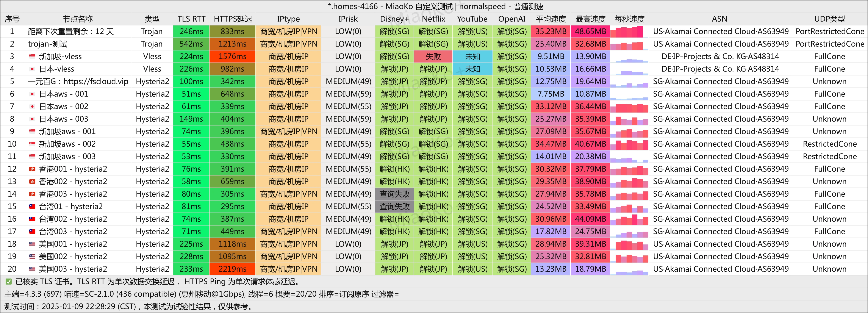Screen dimensions: 868x313
Task: Click the 节点名称 column header
Action: point(78,19)
